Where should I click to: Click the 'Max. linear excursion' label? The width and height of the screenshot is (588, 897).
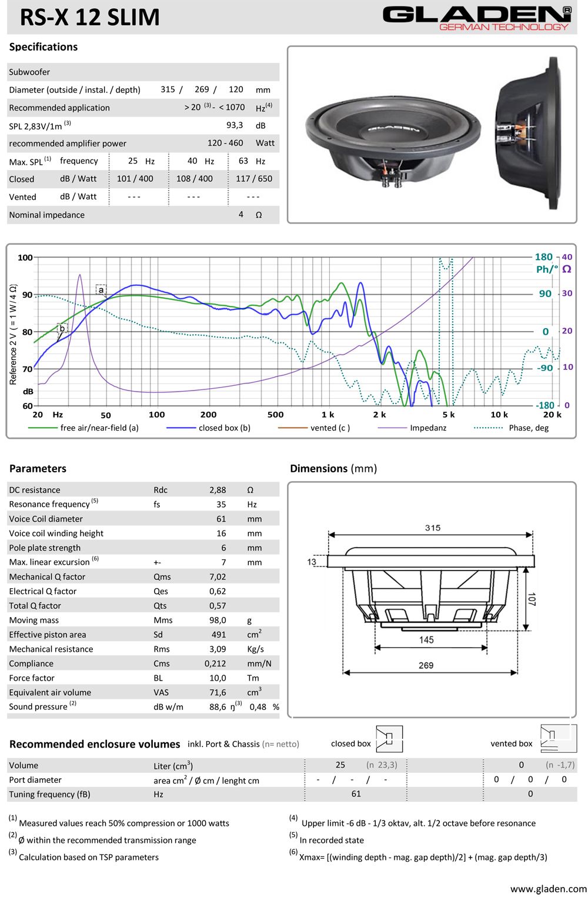49,562
